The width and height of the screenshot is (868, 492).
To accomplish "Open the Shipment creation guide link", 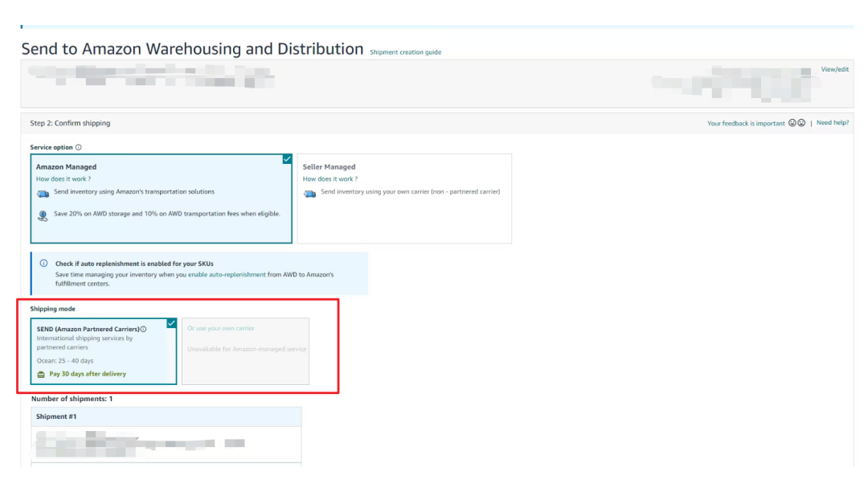I will [405, 52].
